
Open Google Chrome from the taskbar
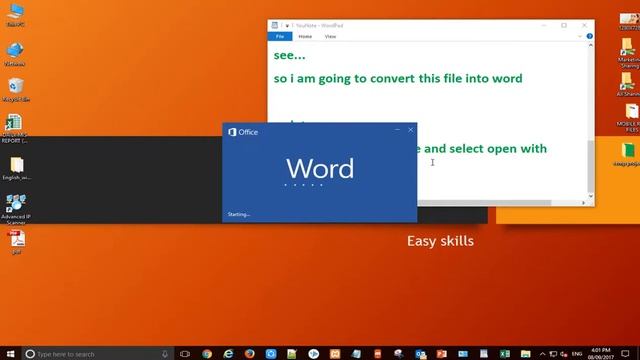click(x=207, y=353)
